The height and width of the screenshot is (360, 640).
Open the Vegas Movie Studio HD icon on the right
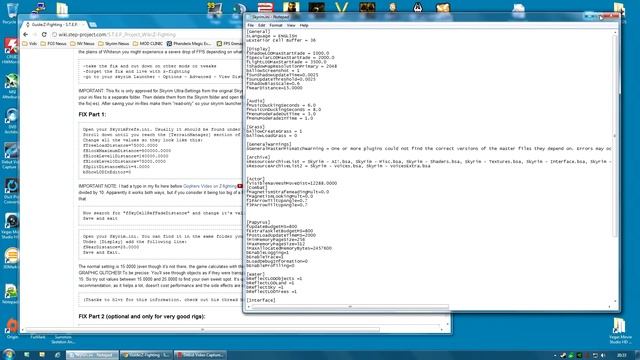point(620,330)
